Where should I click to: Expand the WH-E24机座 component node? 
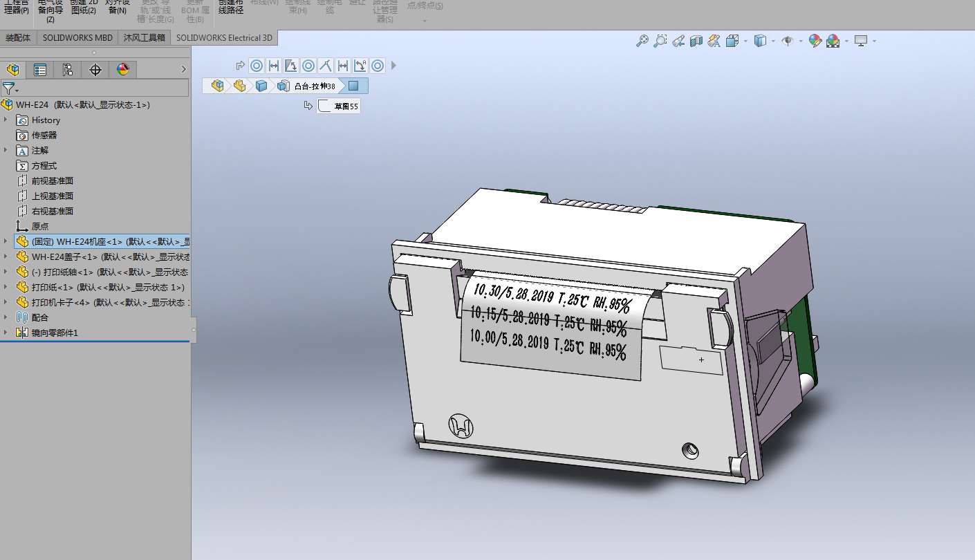pyautogui.click(x=6, y=241)
